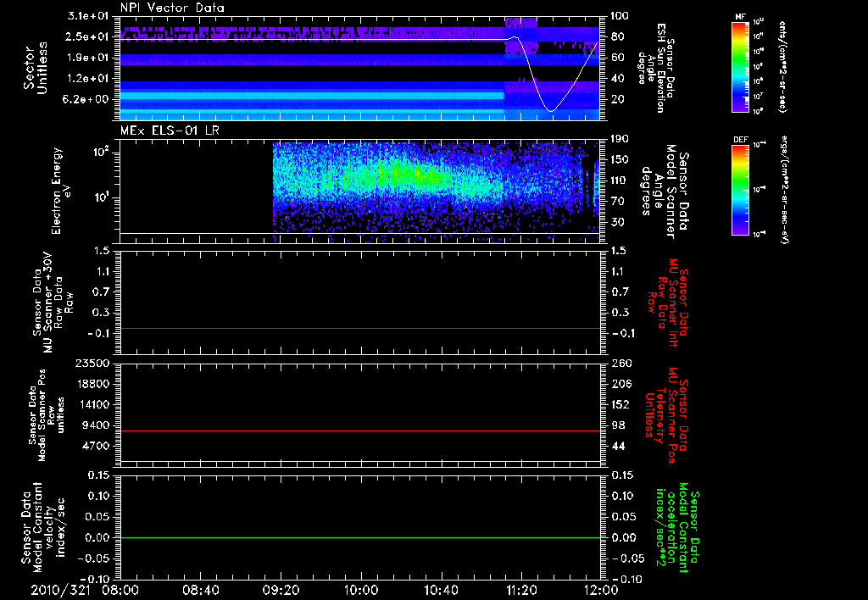Click the 3.1e+01 sector tick value
Screen dimensions: 868x600
[87, 16]
